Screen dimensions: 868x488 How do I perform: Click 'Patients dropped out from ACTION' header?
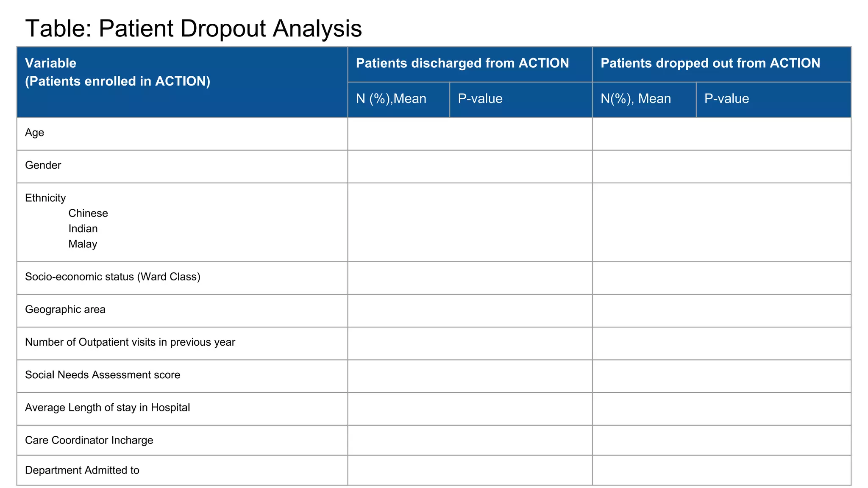pos(710,63)
